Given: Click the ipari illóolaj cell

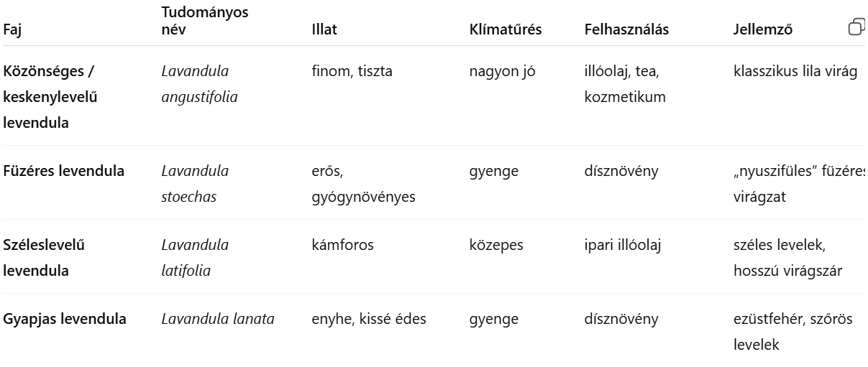Looking at the screenshot, I should 623,245.
